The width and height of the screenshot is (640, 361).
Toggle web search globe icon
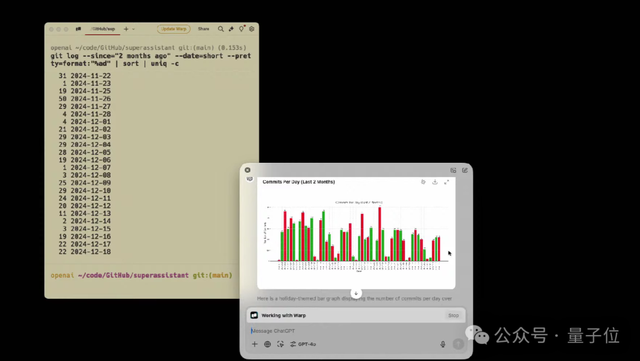click(x=267, y=344)
